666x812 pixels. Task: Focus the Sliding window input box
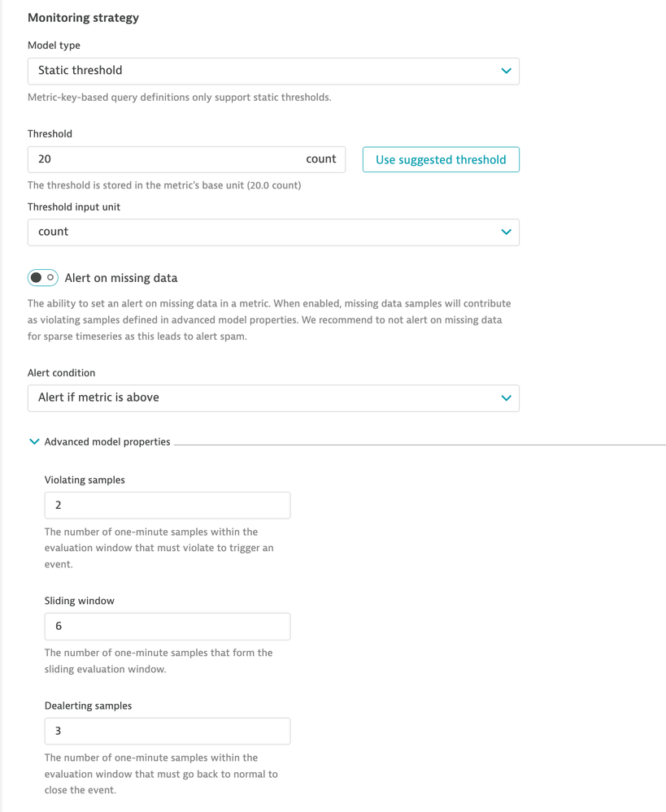(x=167, y=626)
